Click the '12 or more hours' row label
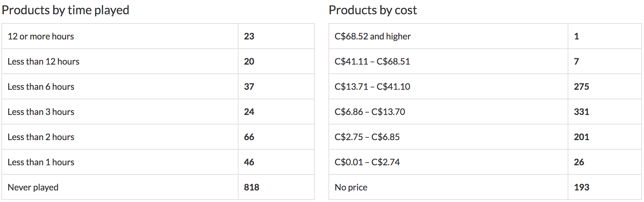The height and width of the screenshot is (202, 644). [x=41, y=36]
